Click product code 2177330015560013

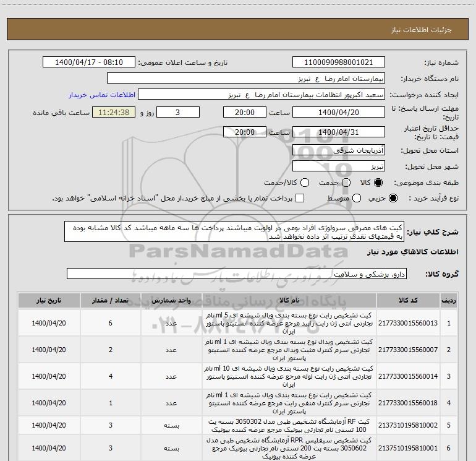[408, 323]
